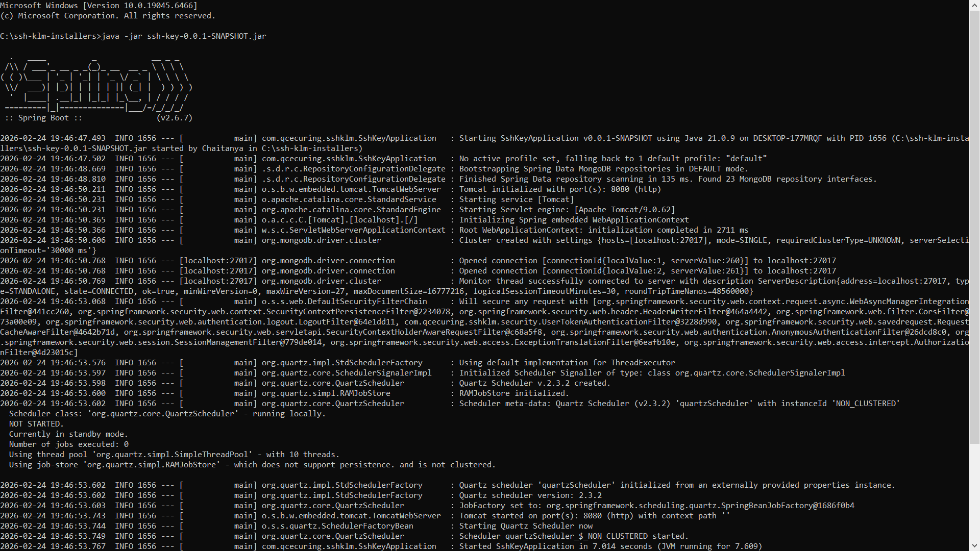
Task: Click the '(v2.6.7)' version text
Action: click(x=175, y=118)
